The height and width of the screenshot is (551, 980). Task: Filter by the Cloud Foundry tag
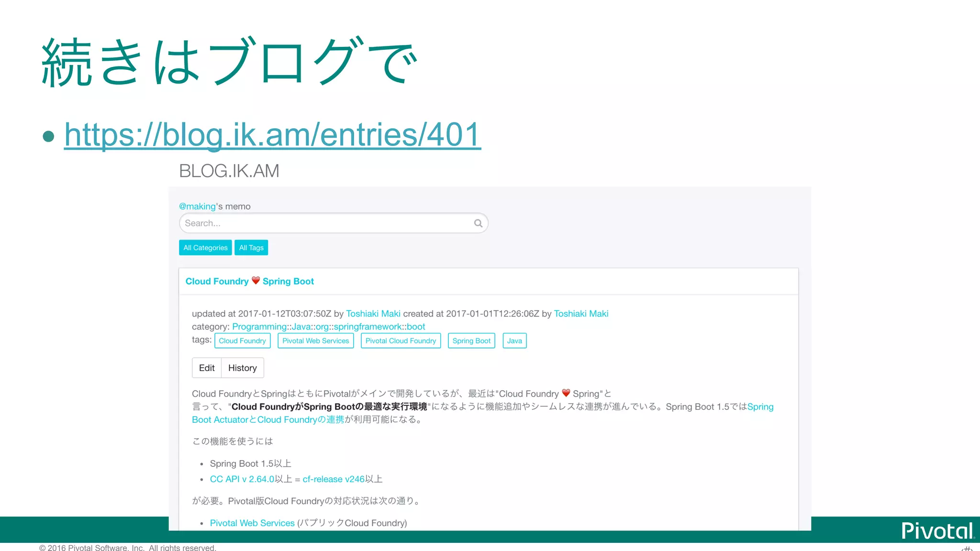[243, 341]
